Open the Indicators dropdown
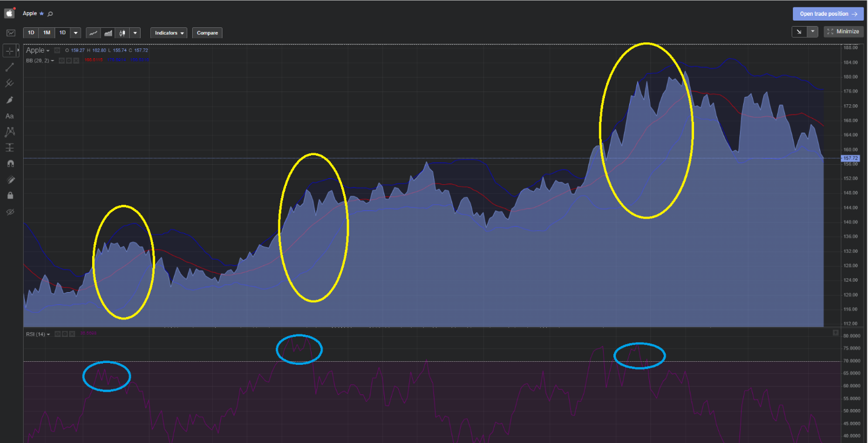868x443 pixels. click(x=169, y=33)
